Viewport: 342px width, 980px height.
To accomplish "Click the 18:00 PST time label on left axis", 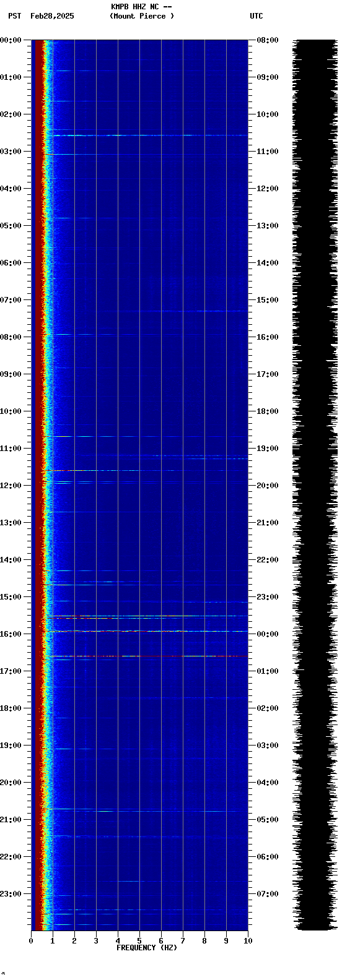I will (11, 708).
